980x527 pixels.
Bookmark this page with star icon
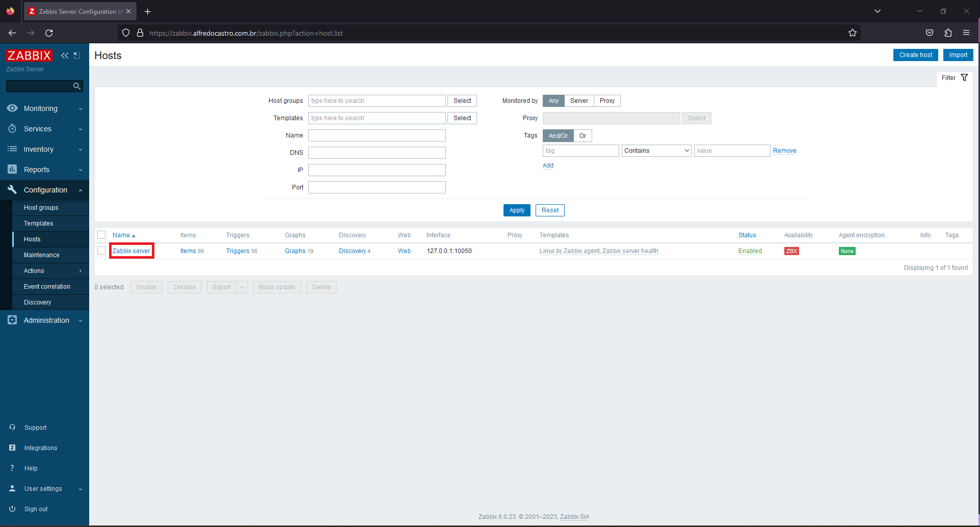(x=853, y=33)
